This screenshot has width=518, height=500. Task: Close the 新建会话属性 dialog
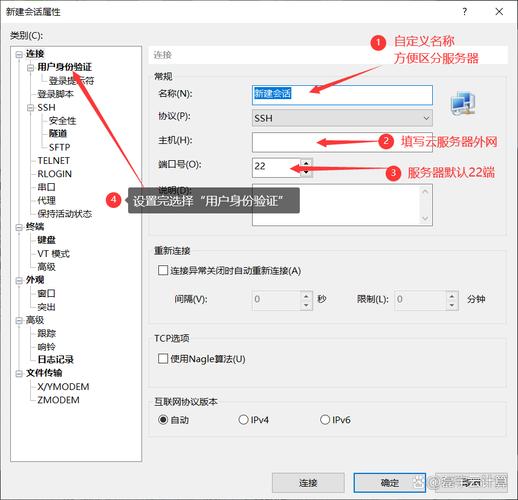point(499,12)
